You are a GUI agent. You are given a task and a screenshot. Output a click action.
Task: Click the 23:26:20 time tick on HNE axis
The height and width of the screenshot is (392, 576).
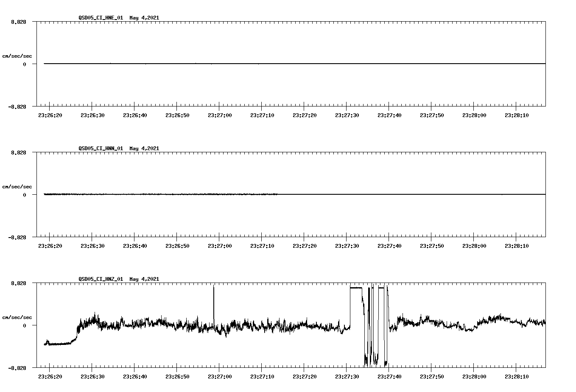click(x=50, y=114)
